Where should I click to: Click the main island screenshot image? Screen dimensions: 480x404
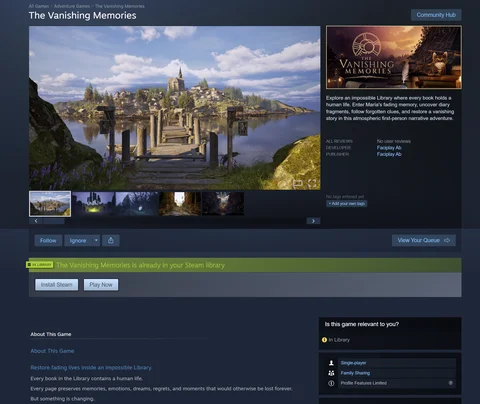pos(175,108)
